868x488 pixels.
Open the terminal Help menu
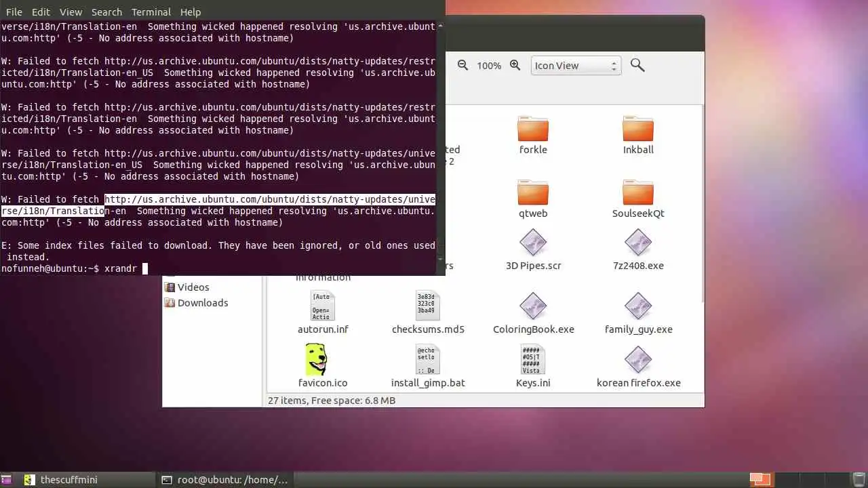point(191,12)
